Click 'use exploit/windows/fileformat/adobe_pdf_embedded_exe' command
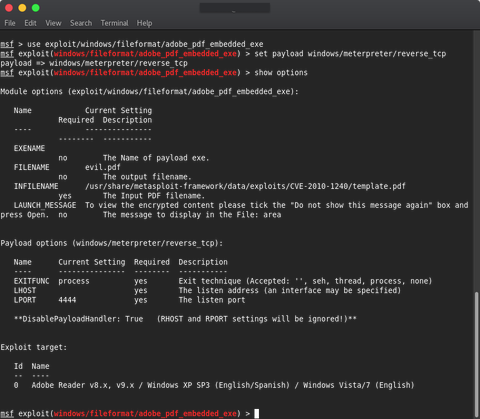The image size is (480, 419). 145,44
